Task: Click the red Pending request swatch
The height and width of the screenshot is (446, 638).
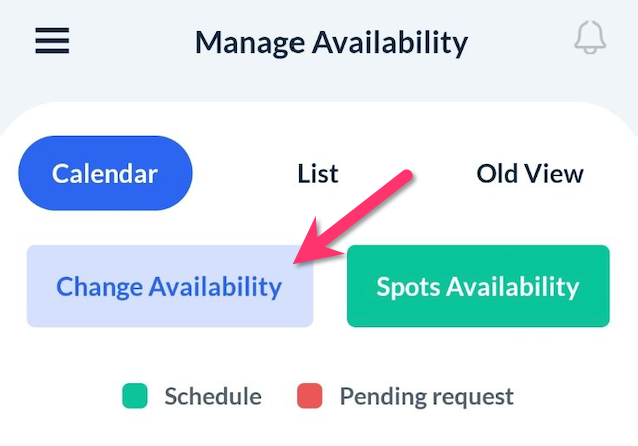Action: click(309, 396)
